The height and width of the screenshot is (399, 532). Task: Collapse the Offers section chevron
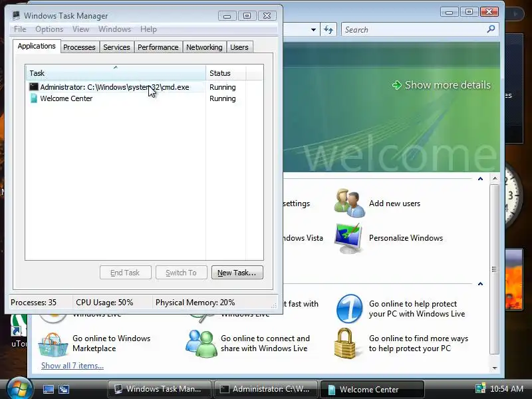point(480,284)
